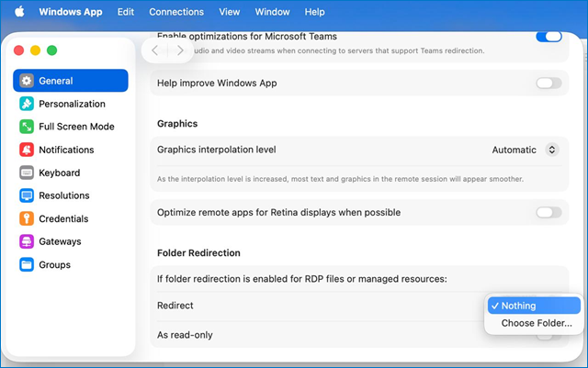Screen dimensions: 588x368
Task: Select Nothing in the Redirect popup
Action: coord(534,306)
